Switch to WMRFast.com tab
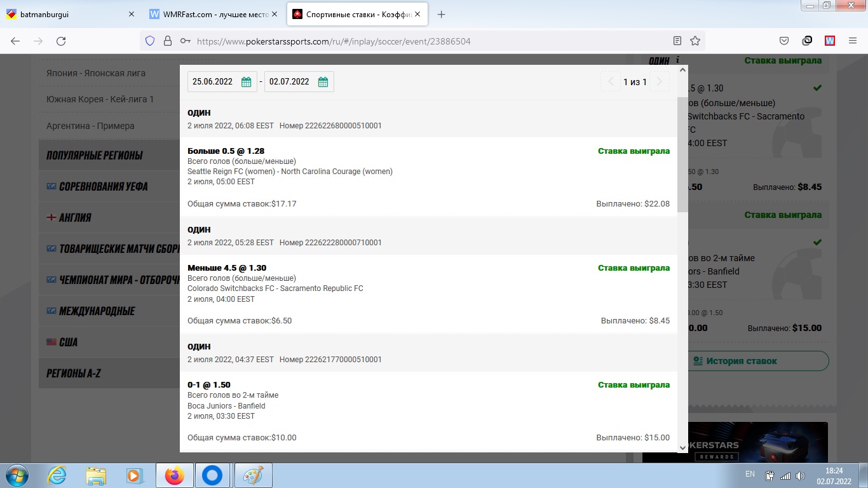This screenshot has height=488, width=868. (x=214, y=14)
